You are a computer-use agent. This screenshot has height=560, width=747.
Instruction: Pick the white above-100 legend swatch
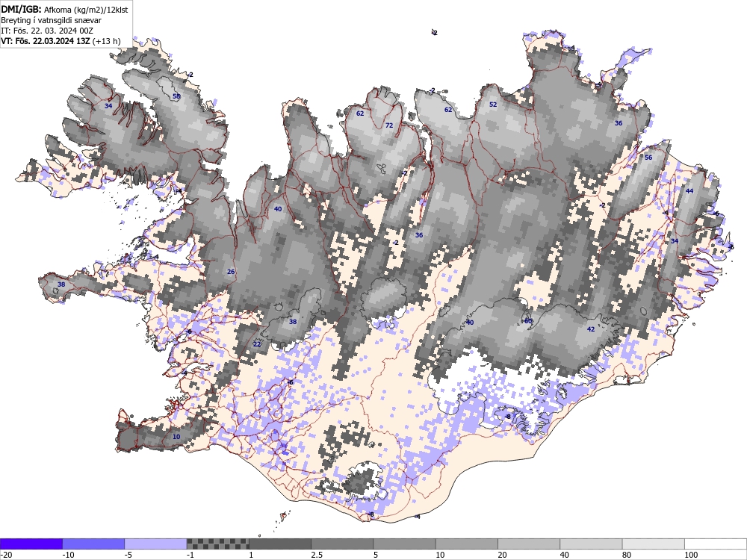point(716,544)
